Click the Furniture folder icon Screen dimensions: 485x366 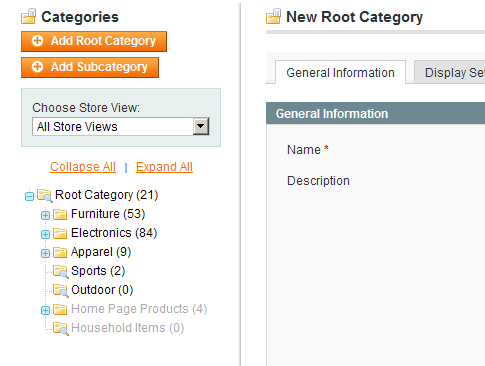60,214
